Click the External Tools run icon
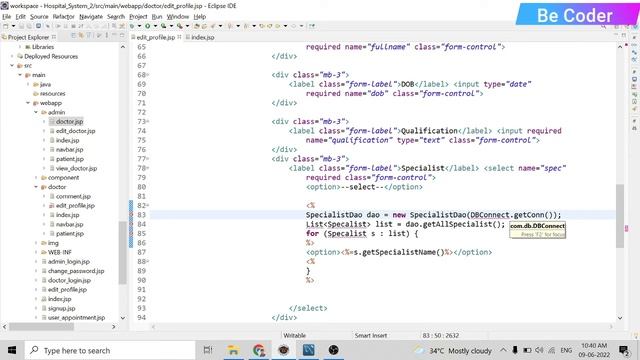The width and height of the screenshot is (640, 360). (180, 26)
